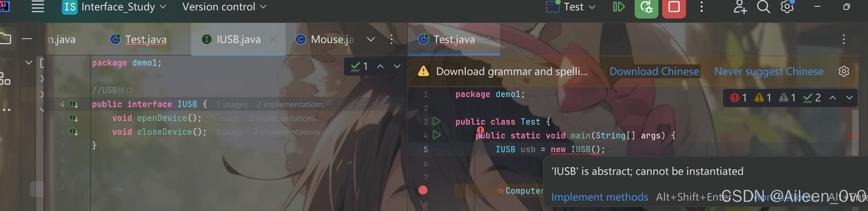The height and width of the screenshot is (211, 868).
Task: Click the Resume Program icon
Action: tap(619, 7)
